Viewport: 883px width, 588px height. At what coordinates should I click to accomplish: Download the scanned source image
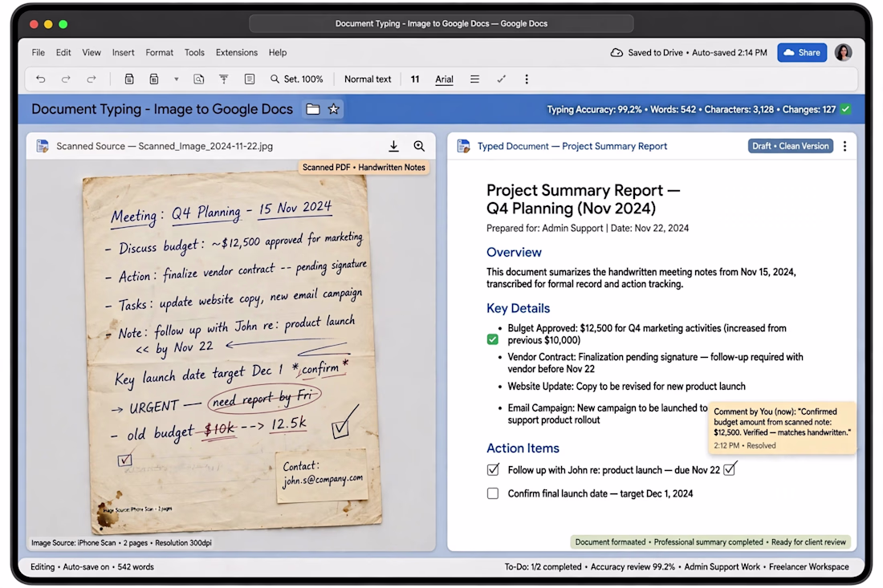393,146
